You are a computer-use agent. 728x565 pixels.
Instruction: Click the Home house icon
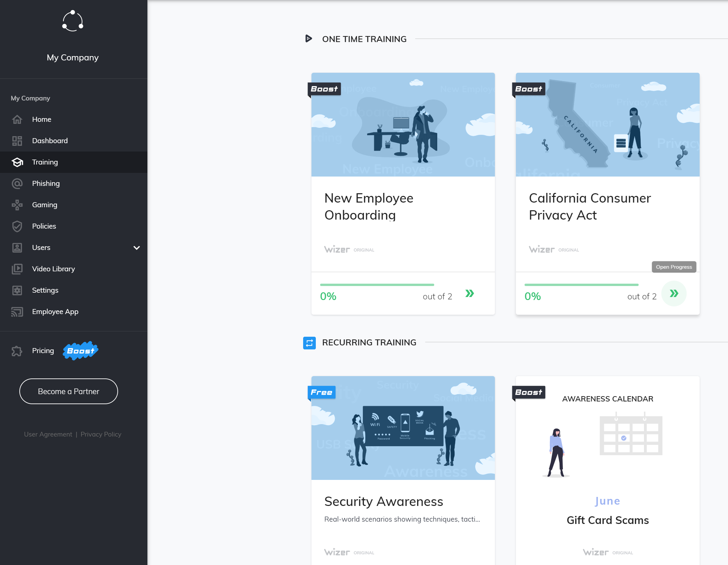[17, 119]
